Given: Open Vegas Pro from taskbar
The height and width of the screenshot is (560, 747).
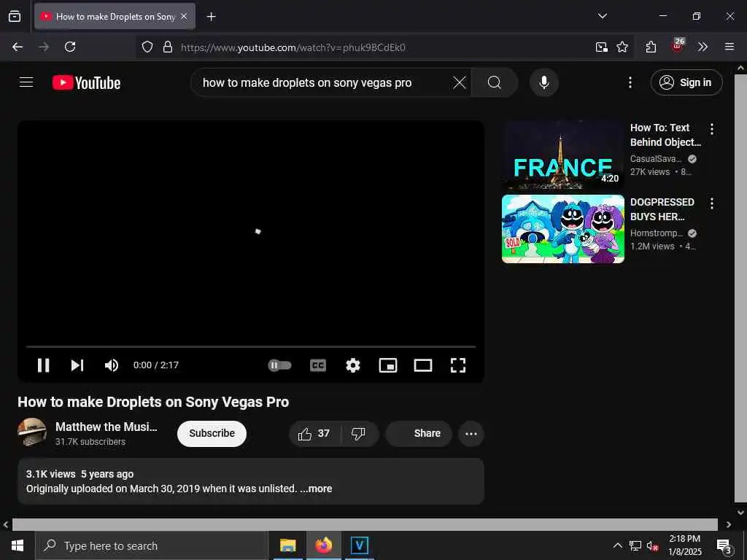Looking at the screenshot, I should (359, 545).
